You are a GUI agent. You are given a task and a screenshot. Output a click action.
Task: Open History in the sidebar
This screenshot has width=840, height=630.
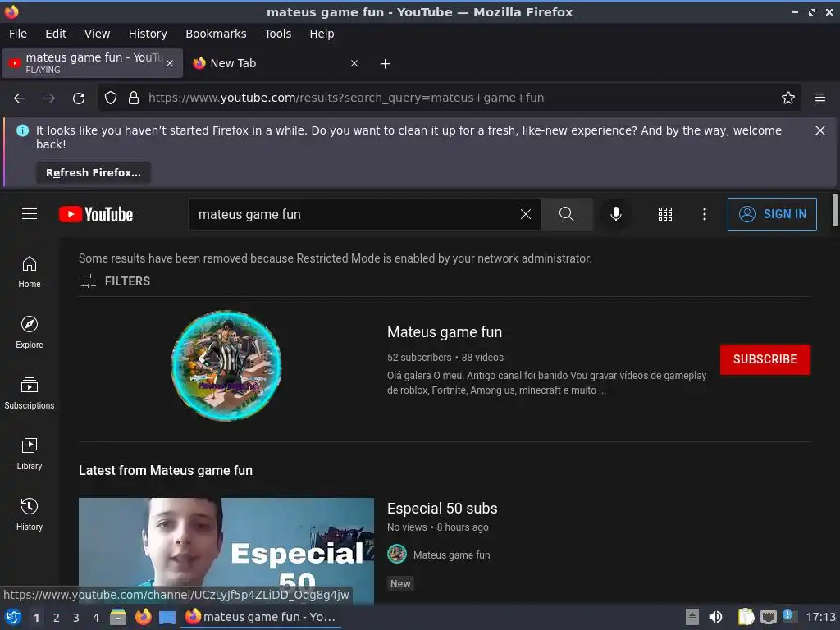pyautogui.click(x=30, y=514)
